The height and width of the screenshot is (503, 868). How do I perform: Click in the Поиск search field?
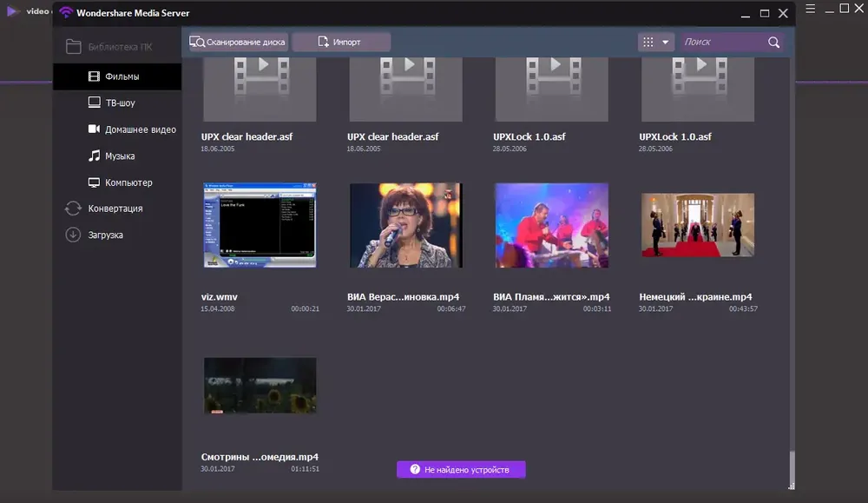pyautogui.click(x=722, y=42)
